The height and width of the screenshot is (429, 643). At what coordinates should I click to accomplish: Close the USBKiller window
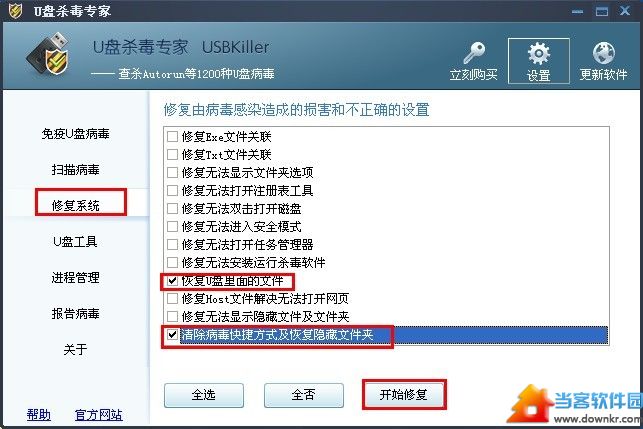(625, 11)
